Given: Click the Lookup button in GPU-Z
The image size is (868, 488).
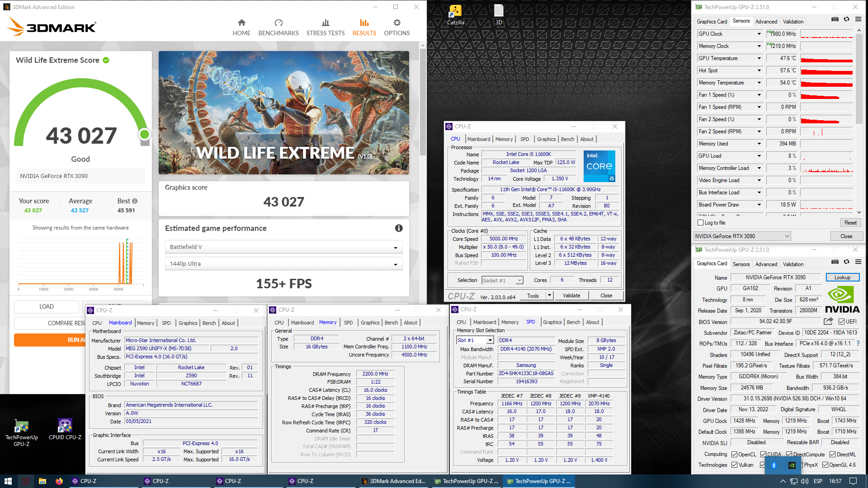Looking at the screenshot, I should (x=842, y=277).
